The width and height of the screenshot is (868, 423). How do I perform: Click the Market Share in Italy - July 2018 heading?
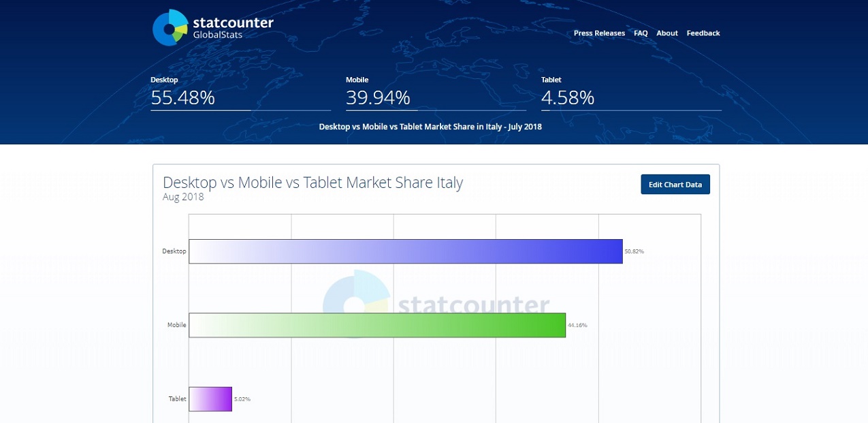tap(430, 127)
